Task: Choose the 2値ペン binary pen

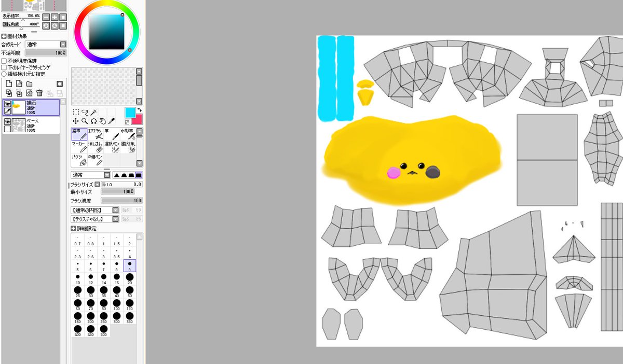Action: pos(95,160)
